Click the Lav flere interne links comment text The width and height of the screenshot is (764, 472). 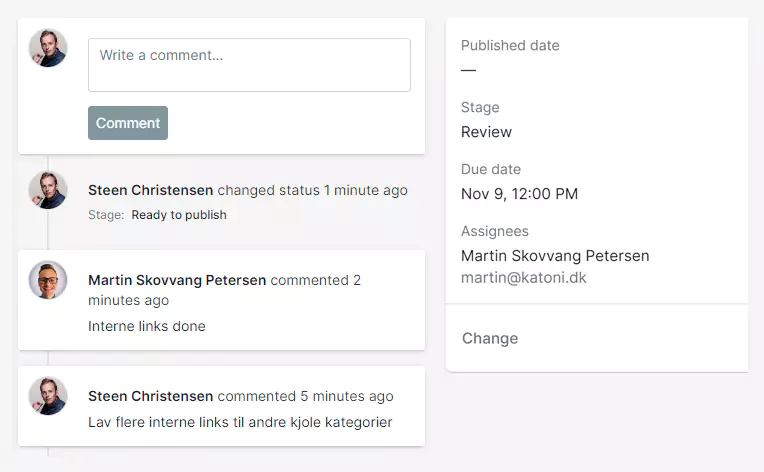click(x=240, y=422)
